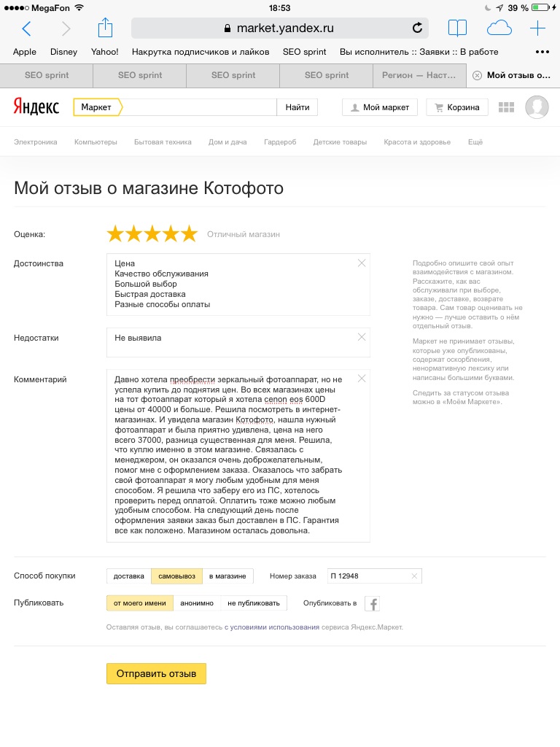Select the 'доставка' purchase method
Viewport: 560px width, 747px height.
[129, 576]
